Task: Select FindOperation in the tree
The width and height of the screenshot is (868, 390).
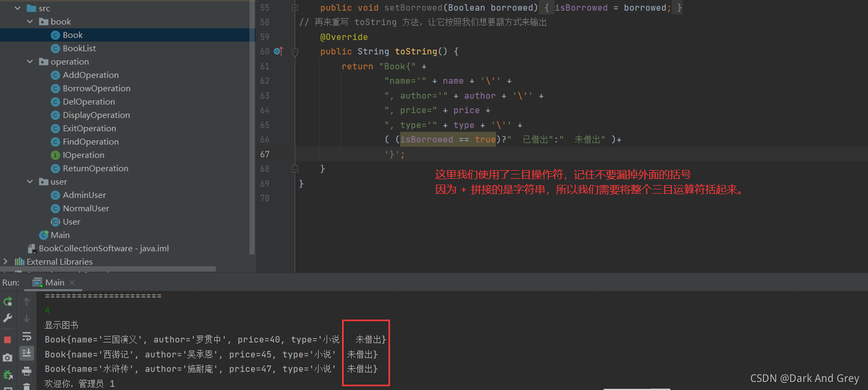Action: tap(91, 142)
